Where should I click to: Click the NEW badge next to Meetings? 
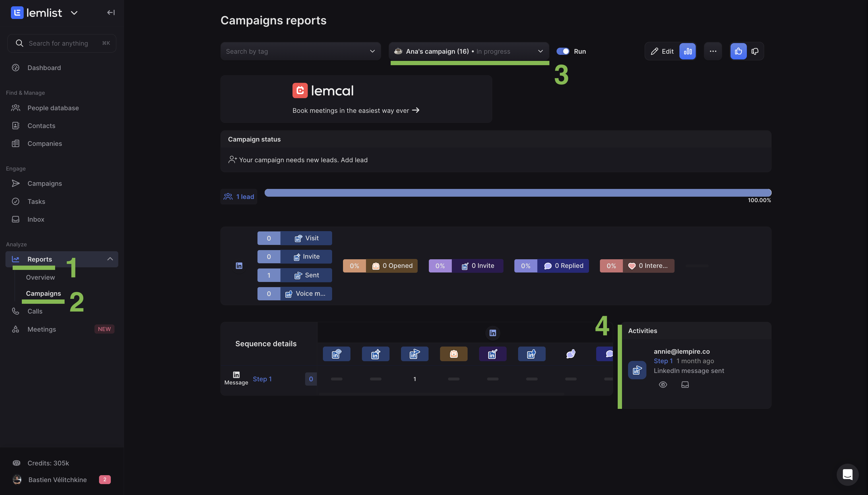(104, 329)
